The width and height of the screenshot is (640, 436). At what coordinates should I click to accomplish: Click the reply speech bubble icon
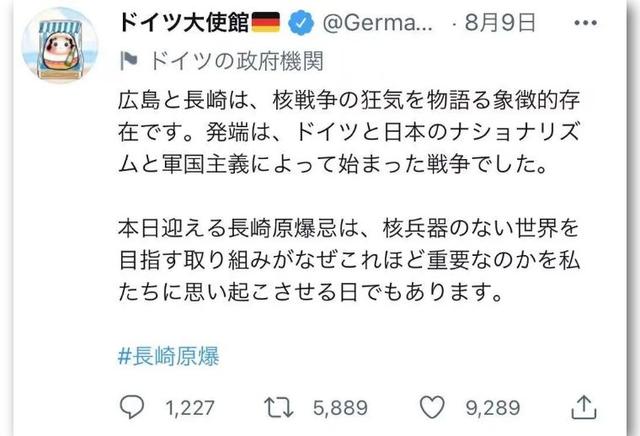pos(131,407)
